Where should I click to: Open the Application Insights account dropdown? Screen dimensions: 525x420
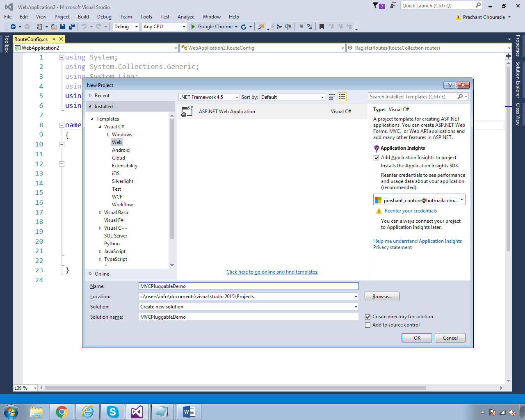point(462,200)
